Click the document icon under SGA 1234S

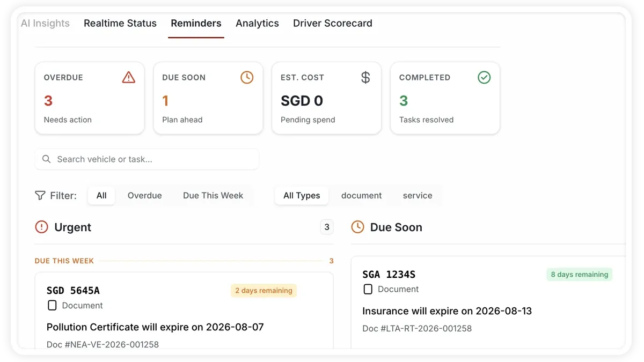click(368, 289)
